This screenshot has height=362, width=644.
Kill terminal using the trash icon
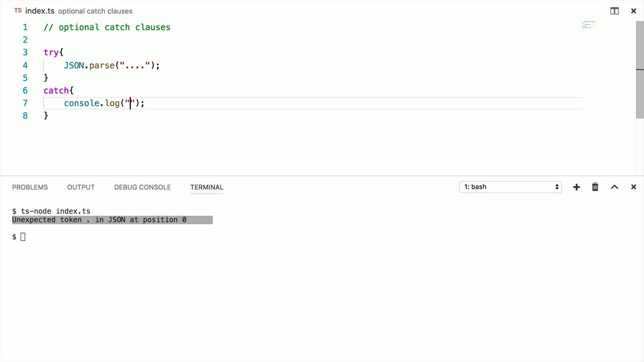pos(595,187)
